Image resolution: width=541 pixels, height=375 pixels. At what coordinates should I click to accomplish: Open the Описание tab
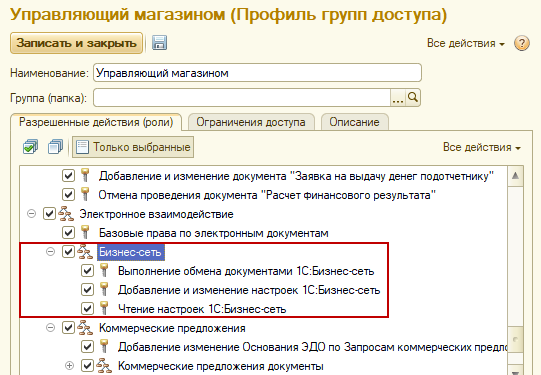click(x=354, y=122)
